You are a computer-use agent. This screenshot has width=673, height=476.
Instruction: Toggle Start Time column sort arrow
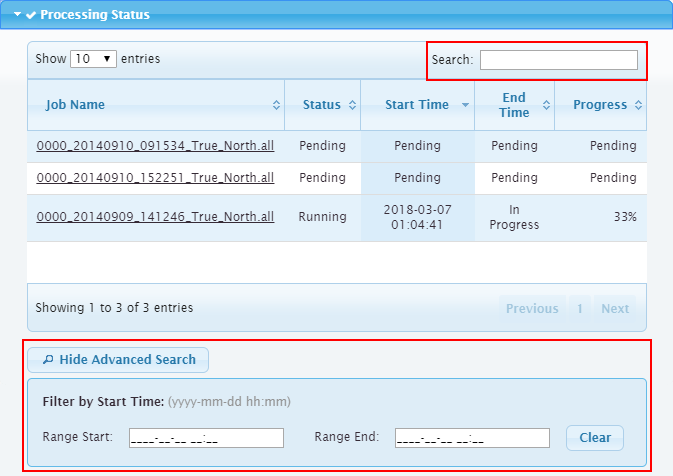465,105
